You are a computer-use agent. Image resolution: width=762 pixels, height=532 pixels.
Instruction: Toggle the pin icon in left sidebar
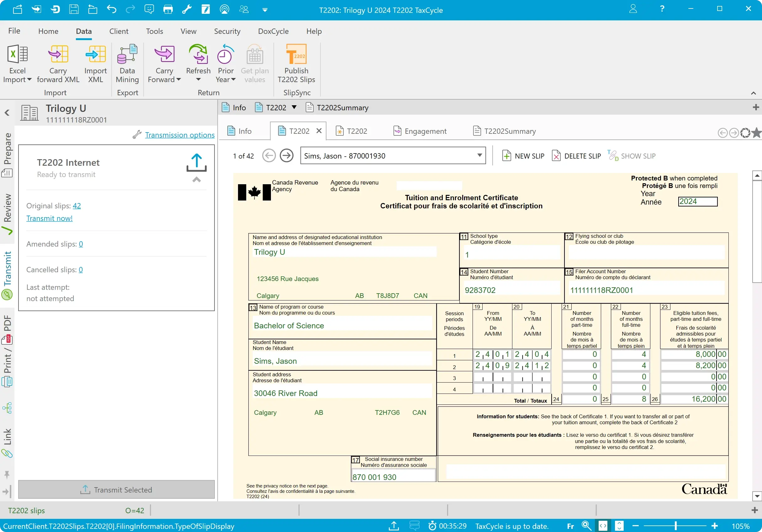point(7,475)
